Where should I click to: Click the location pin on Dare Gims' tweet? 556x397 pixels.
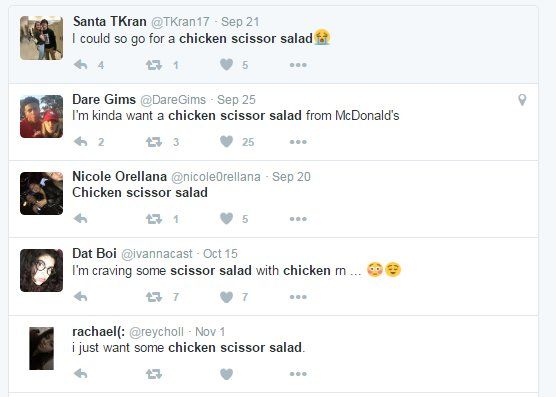coord(522,100)
